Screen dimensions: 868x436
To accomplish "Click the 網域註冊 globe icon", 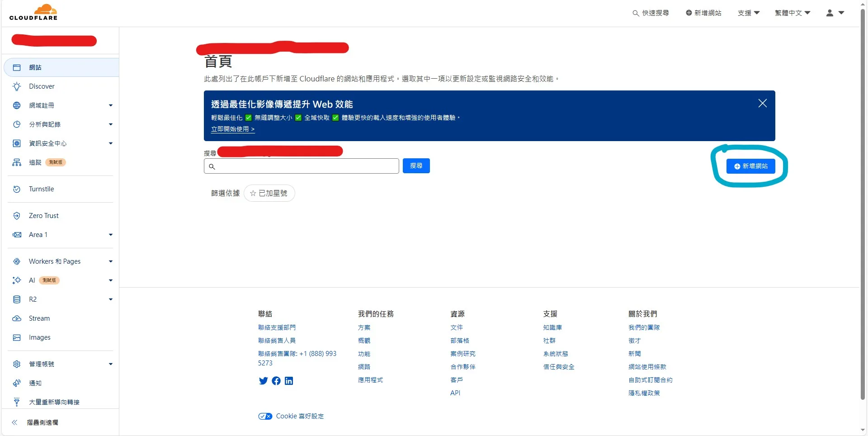I will click(x=17, y=105).
